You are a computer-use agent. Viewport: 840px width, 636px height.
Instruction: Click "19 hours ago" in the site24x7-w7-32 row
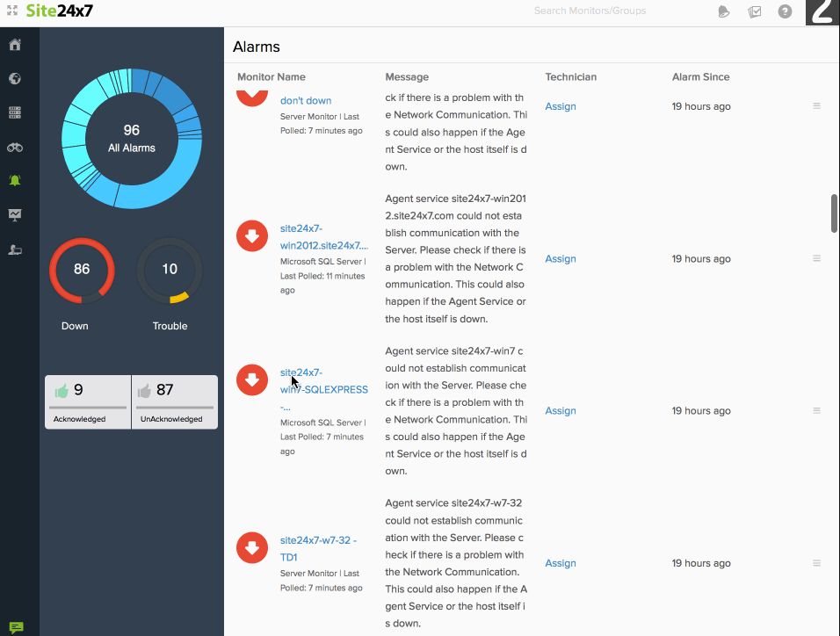(x=701, y=563)
